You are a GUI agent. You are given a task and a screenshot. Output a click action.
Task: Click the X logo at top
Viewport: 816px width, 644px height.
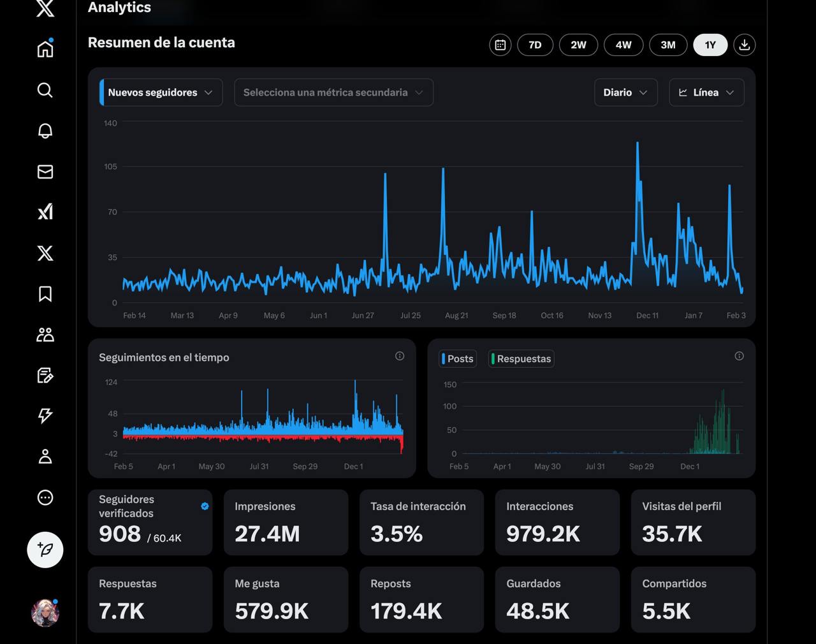(x=45, y=8)
